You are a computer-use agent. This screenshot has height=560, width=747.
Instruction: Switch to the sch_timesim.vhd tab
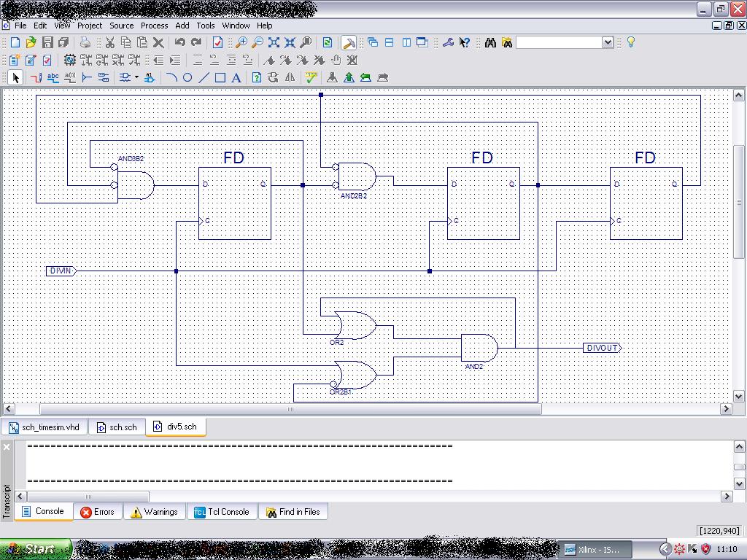tap(44, 427)
